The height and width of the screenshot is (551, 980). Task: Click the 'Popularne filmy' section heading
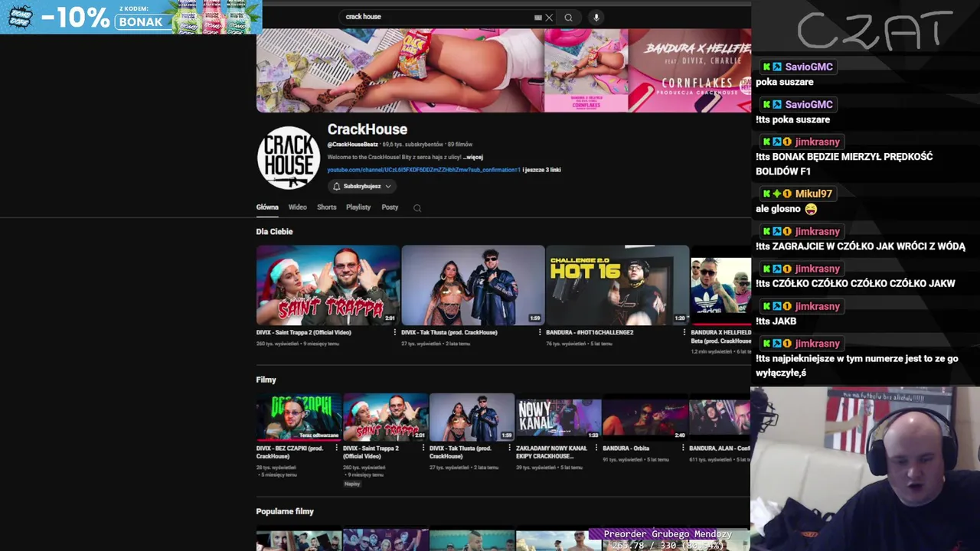coord(285,511)
